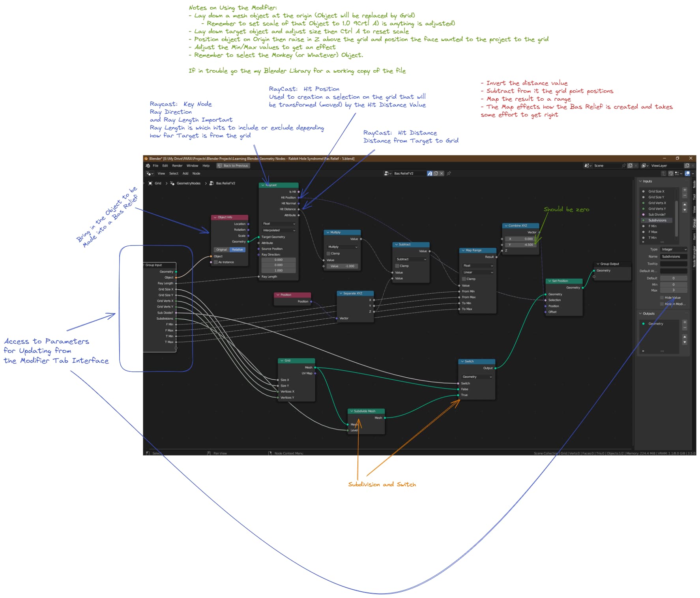The height and width of the screenshot is (598, 700).
Task: Check Hide in Modifier option
Action: pyautogui.click(x=662, y=304)
